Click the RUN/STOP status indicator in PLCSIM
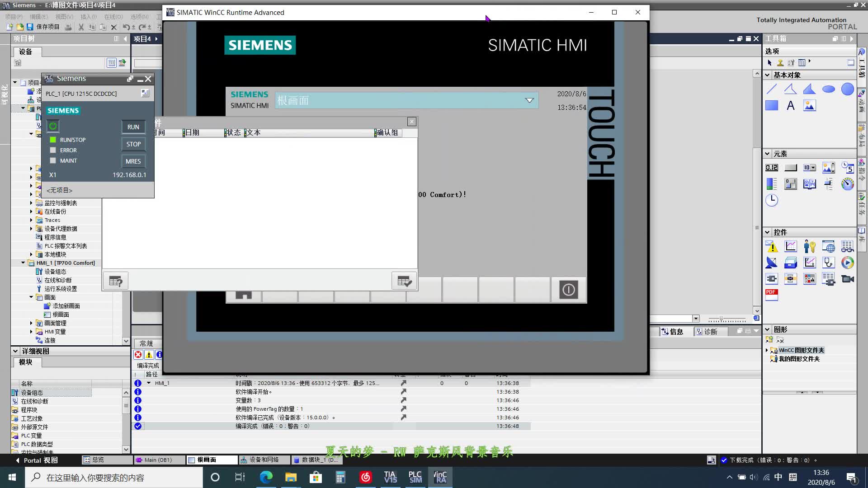 (x=53, y=140)
